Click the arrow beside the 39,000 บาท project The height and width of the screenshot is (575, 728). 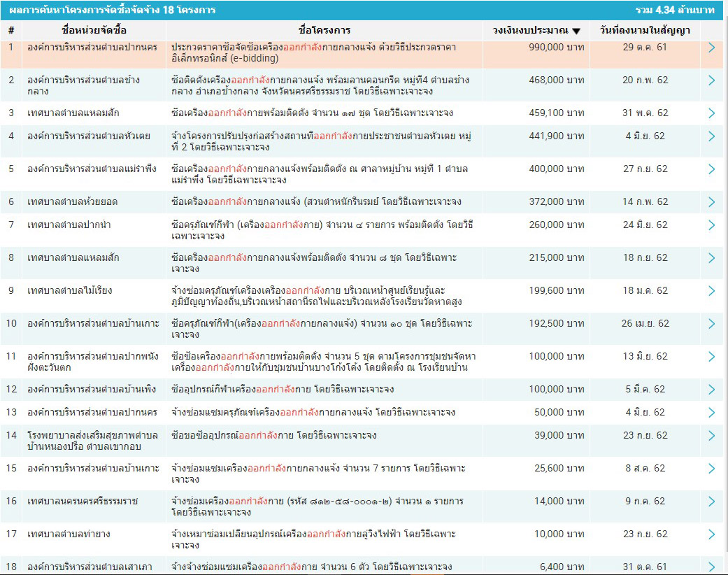pos(711,436)
